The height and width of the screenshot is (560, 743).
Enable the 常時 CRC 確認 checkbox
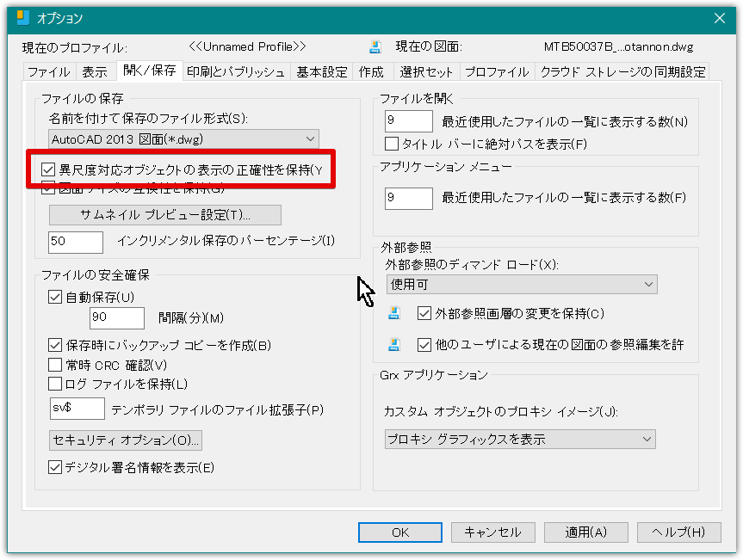56,365
